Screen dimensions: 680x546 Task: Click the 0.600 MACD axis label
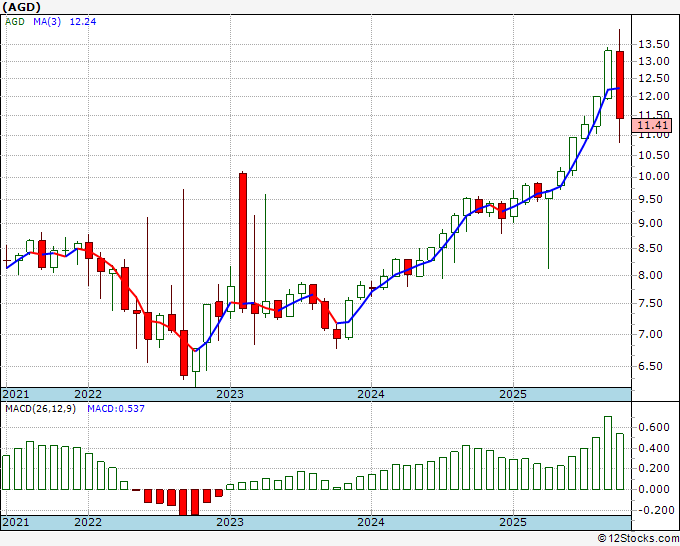click(x=654, y=427)
